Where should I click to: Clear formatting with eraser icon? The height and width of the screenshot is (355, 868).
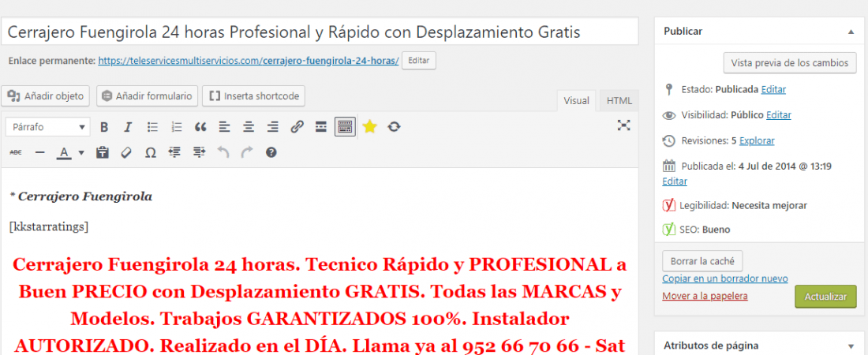pos(126,152)
